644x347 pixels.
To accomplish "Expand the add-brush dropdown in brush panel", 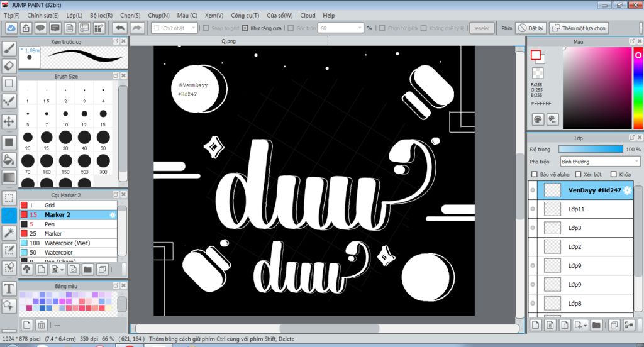I will coord(62,270).
